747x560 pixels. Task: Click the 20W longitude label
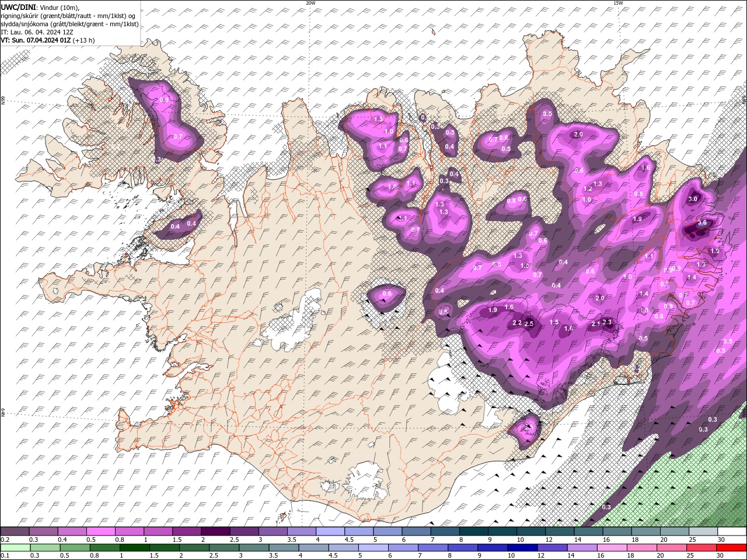[310, 2]
